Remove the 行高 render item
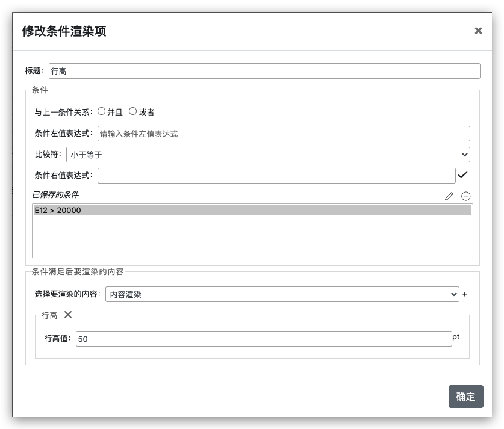 [68, 315]
